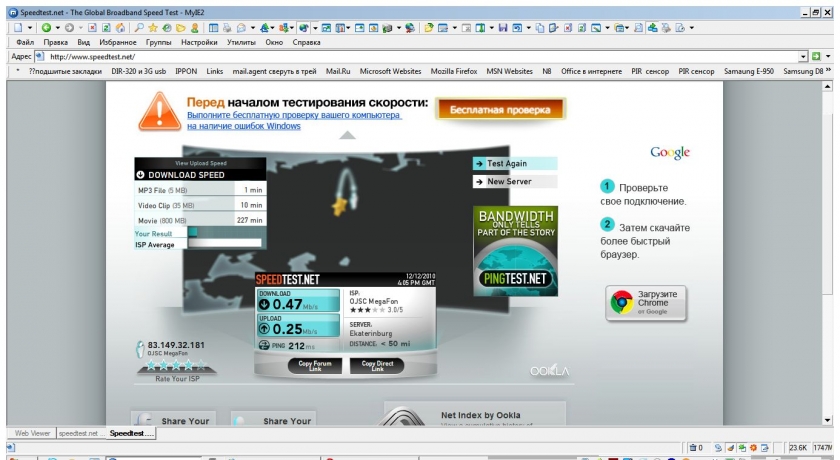Click the Загрузите Chrome button
Viewport: 840px width, 460px height.
tap(646, 303)
